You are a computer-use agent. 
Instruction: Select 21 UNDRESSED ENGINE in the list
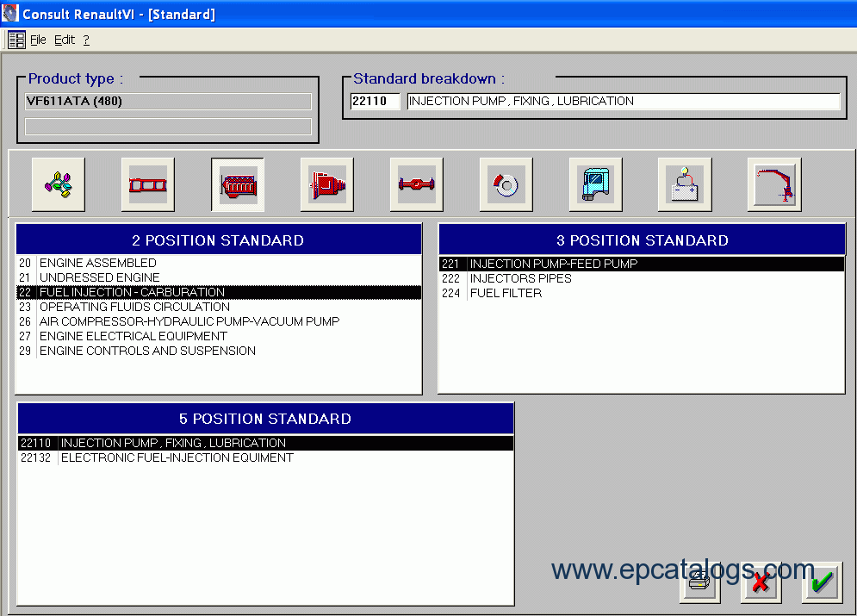(x=100, y=277)
